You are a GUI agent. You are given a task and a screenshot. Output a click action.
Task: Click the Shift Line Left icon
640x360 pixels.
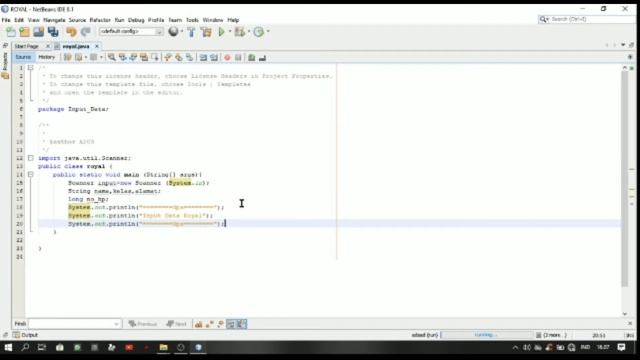[203, 58]
